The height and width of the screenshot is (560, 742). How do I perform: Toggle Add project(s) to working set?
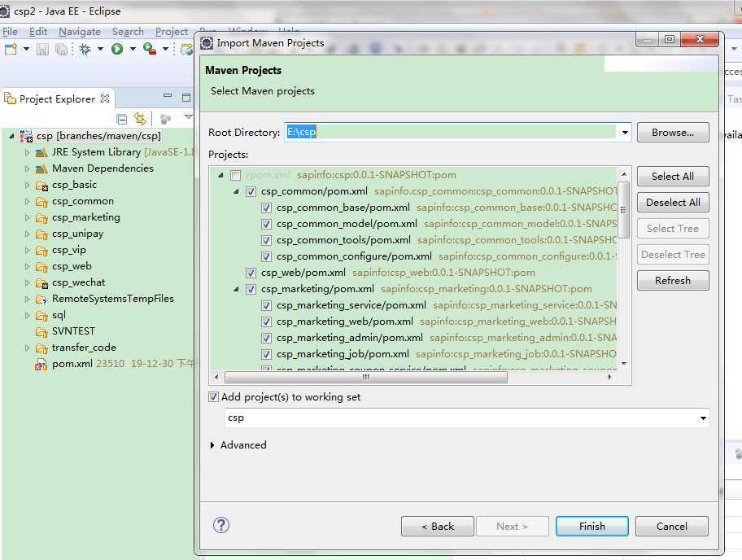tap(213, 397)
